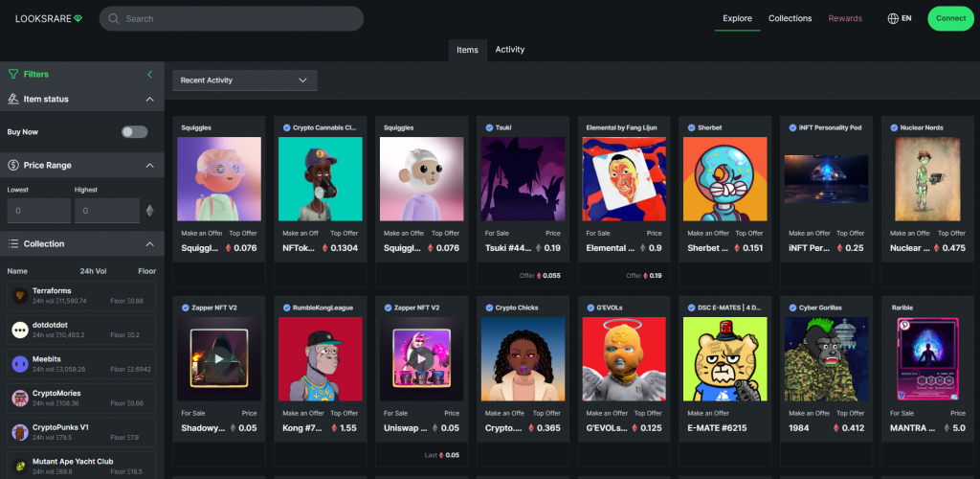Image resolution: width=980 pixels, height=479 pixels.
Task: Open Rewards in the top navigation
Action: click(845, 19)
